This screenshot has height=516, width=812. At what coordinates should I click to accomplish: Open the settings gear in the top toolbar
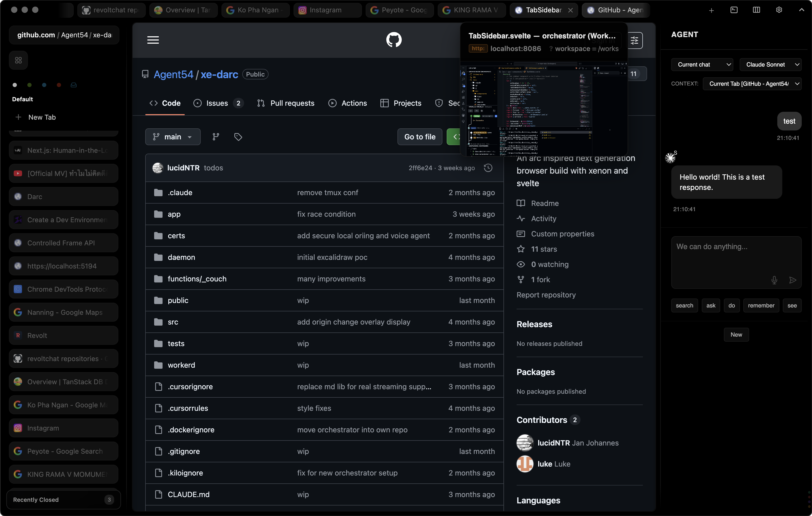click(x=779, y=10)
